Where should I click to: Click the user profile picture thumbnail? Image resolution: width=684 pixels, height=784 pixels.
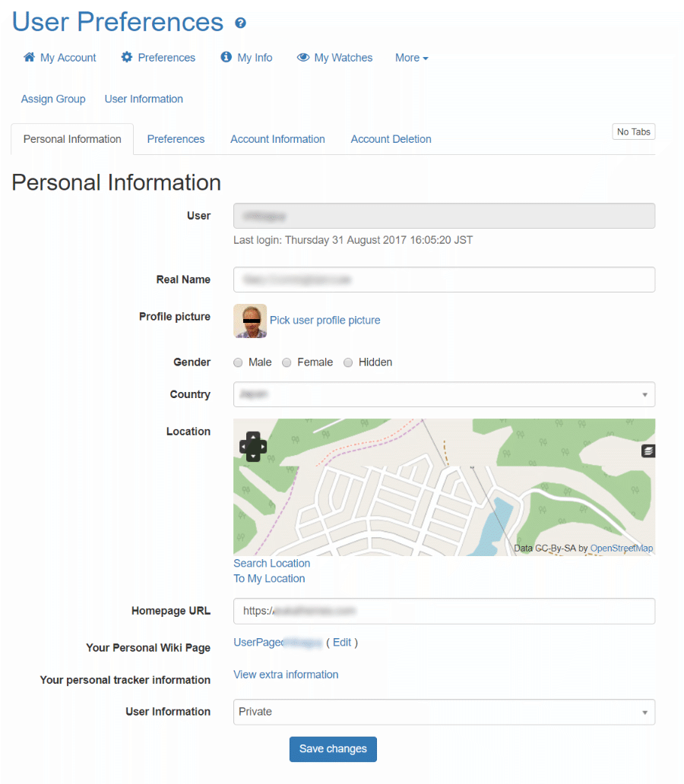coord(250,321)
